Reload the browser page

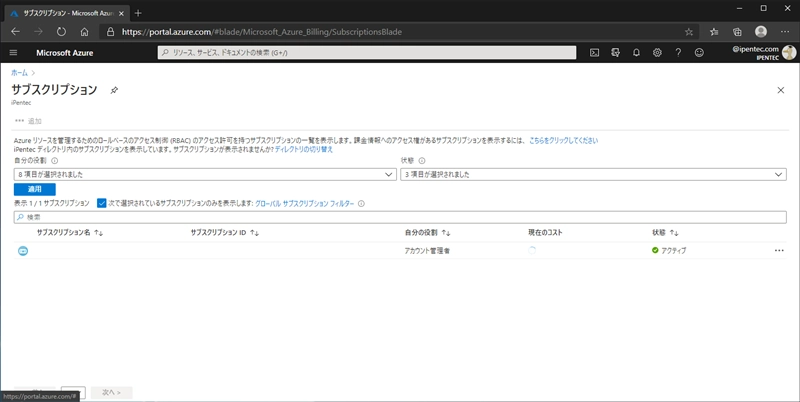tap(61, 32)
